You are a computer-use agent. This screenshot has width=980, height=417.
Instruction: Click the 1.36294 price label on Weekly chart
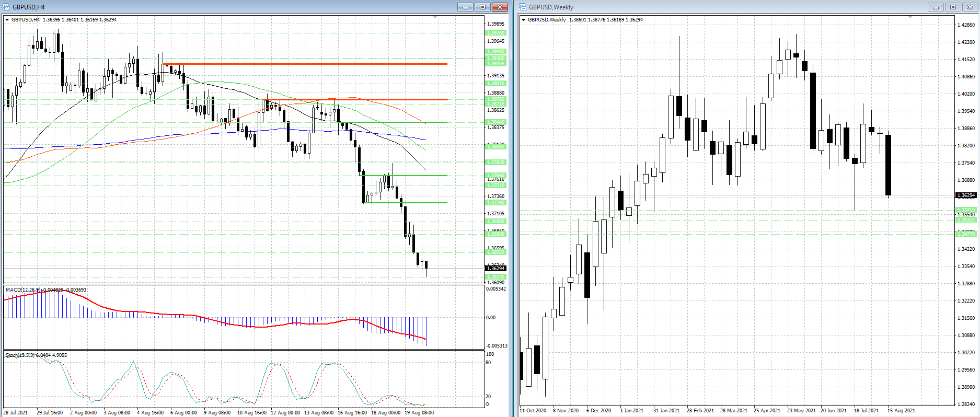tap(965, 195)
